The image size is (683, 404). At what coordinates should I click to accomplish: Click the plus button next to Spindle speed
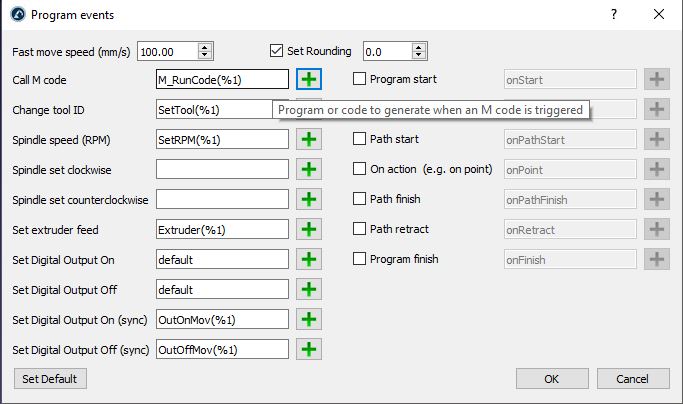tap(310, 139)
